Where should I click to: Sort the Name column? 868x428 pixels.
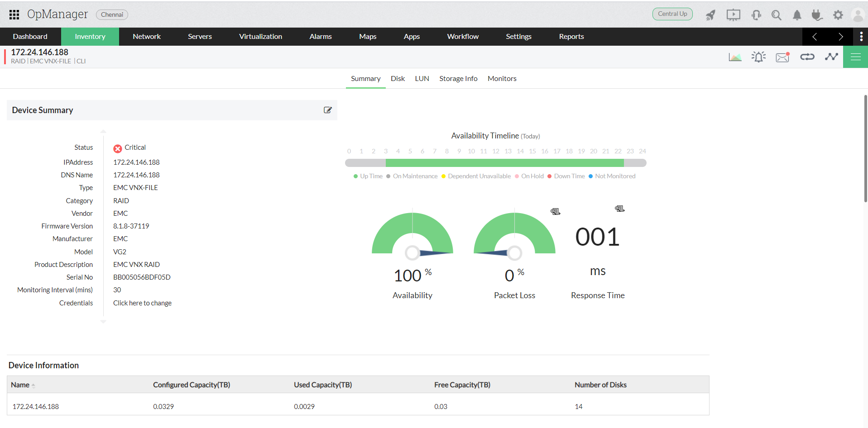click(34, 385)
